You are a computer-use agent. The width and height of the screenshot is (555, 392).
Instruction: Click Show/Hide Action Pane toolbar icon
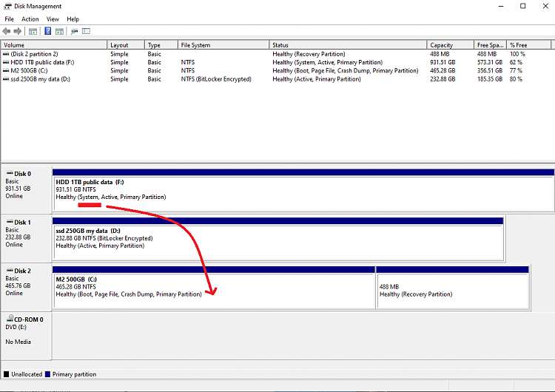[x=59, y=32]
